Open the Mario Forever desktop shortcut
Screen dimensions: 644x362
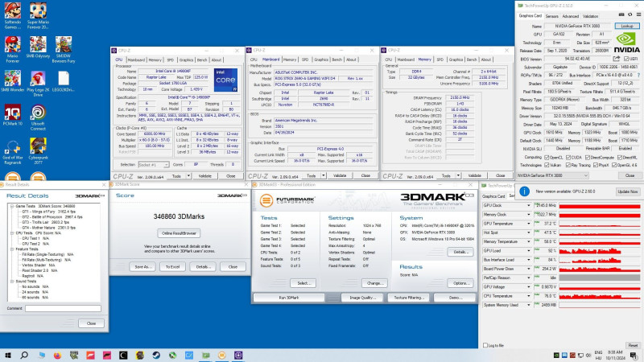12,49
